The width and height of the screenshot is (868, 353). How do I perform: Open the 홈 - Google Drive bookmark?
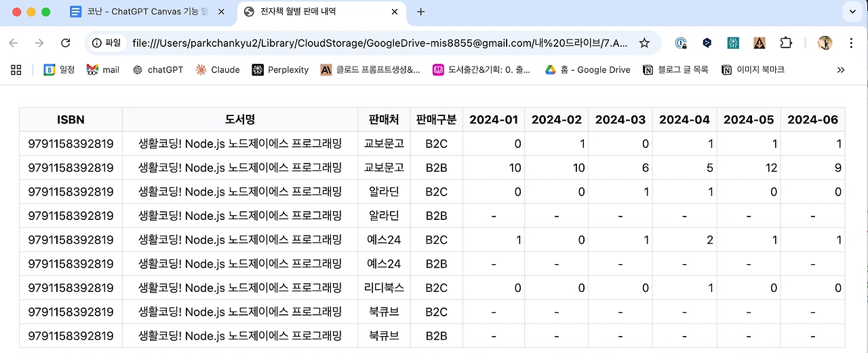tap(588, 70)
